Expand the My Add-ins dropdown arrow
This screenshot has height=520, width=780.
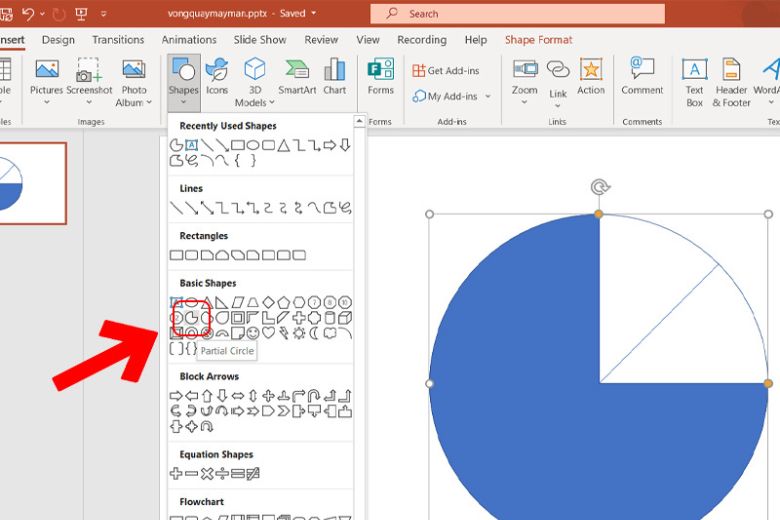[x=488, y=97]
